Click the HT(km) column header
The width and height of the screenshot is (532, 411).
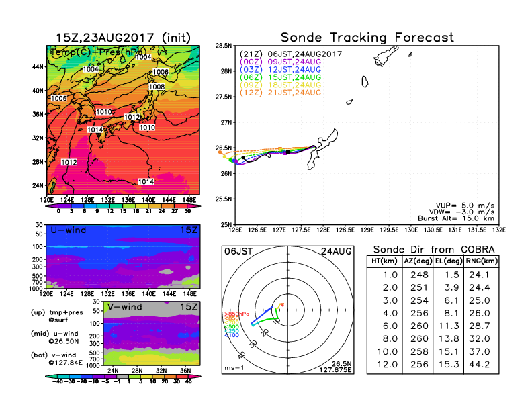click(x=384, y=261)
